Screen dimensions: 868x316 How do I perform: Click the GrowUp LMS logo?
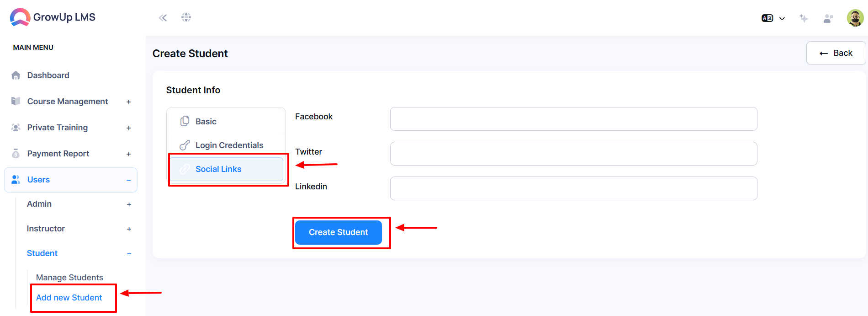[x=53, y=17]
